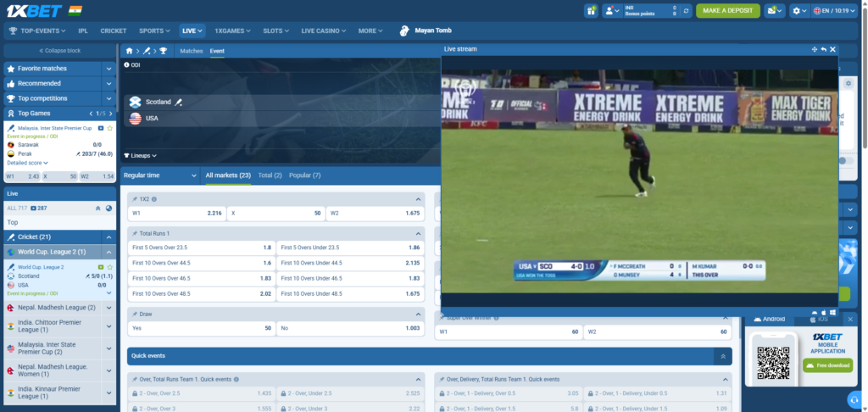The image size is (868, 412).
Task: Click the Free download button
Action: [x=827, y=365]
